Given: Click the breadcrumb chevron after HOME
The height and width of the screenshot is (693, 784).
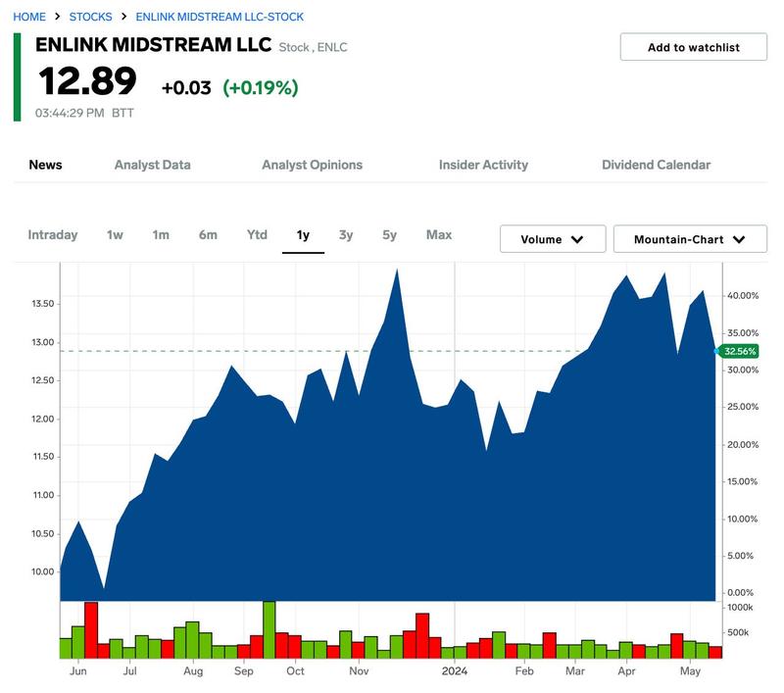Looking at the screenshot, I should [58, 17].
